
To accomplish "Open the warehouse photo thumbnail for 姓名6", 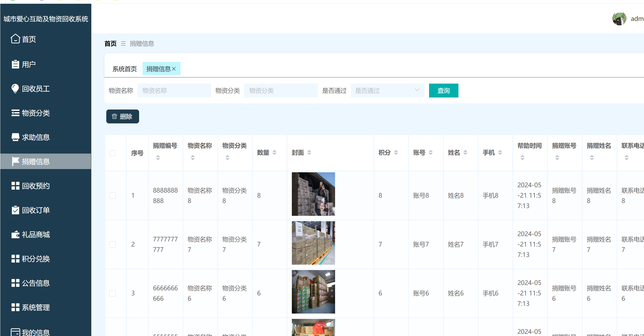I will pyautogui.click(x=313, y=292).
